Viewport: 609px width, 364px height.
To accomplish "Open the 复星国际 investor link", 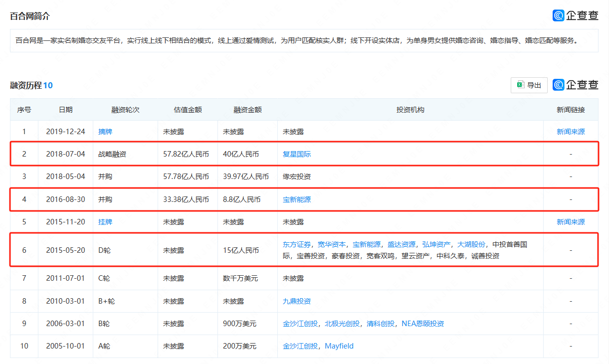I will (x=297, y=154).
